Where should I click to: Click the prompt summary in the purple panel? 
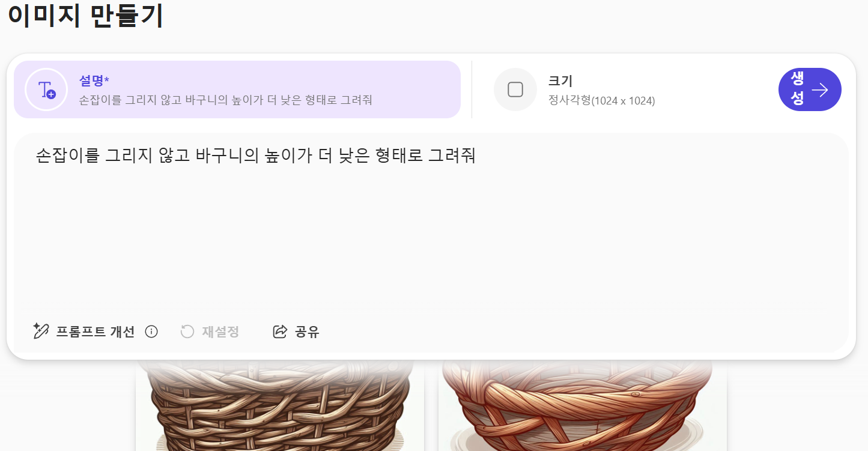point(225,100)
